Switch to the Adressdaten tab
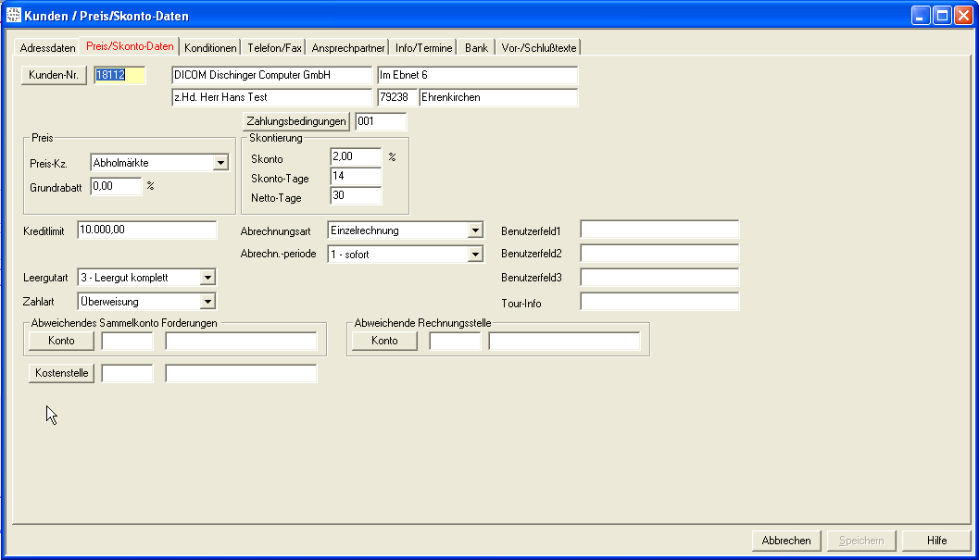Screen dimensions: 979x560 coord(47,47)
